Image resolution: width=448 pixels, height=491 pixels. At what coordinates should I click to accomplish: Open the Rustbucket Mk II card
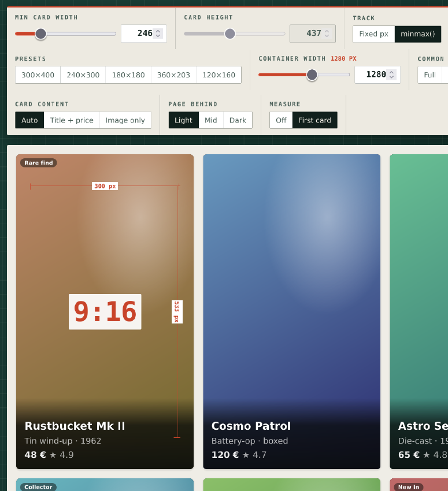(x=105, y=311)
